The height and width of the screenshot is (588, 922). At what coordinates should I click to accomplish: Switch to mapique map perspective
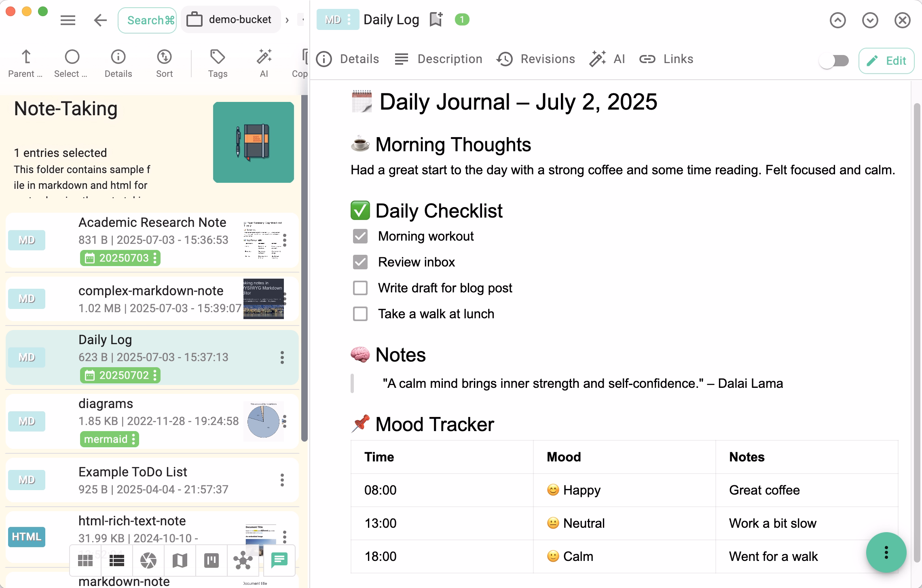[x=180, y=561]
